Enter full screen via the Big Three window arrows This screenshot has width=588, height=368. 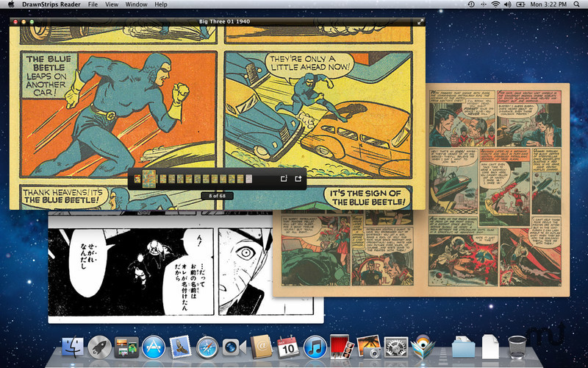420,22
